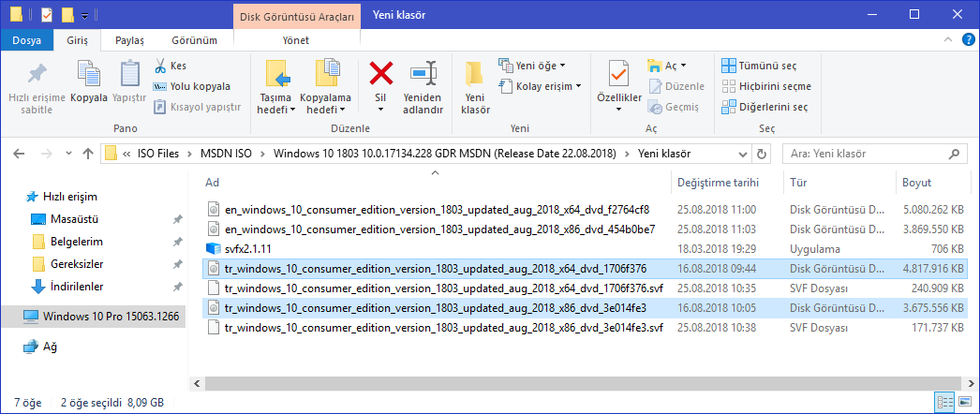This screenshot has height=414, width=980.
Task: Switch to the Paylaş tab
Action: click(129, 40)
